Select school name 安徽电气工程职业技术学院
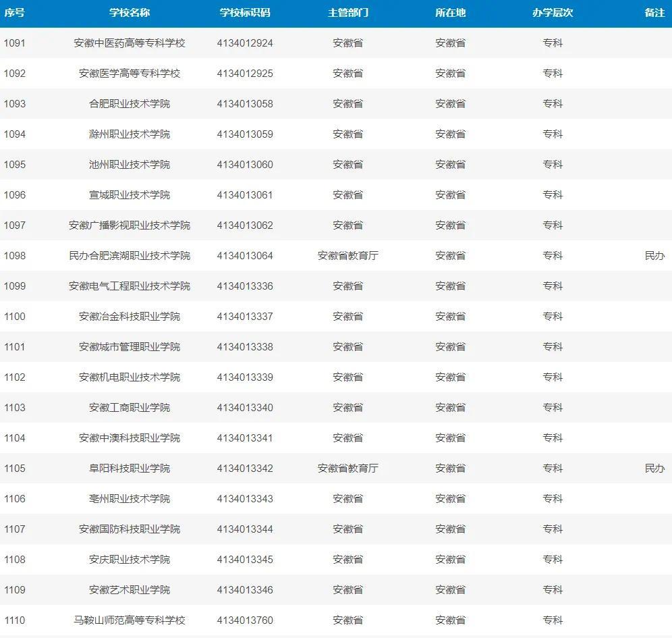 pyautogui.click(x=130, y=286)
